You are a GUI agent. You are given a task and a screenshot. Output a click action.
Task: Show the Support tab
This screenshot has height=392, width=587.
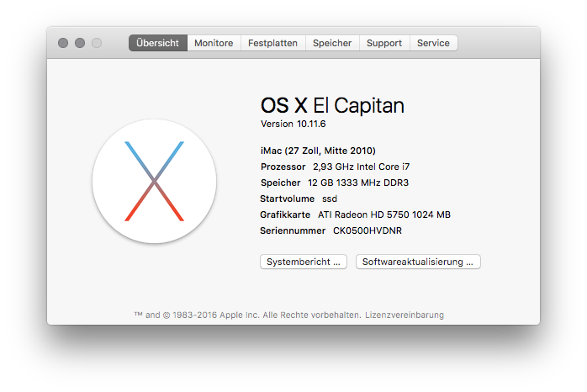(384, 43)
